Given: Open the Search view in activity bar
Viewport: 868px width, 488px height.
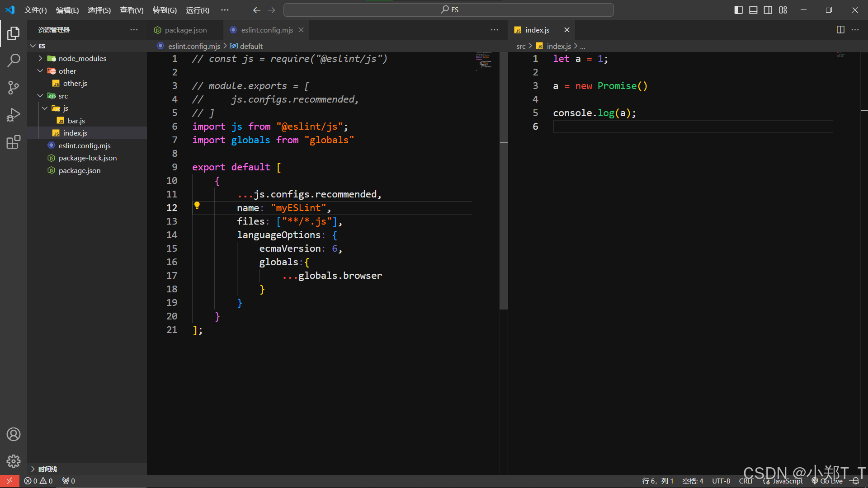Looking at the screenshot, I should [14, 60].
